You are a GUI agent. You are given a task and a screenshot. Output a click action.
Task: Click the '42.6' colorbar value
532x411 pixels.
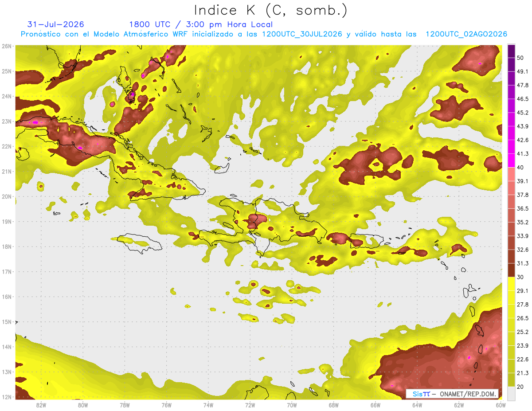tap(523, 140)
